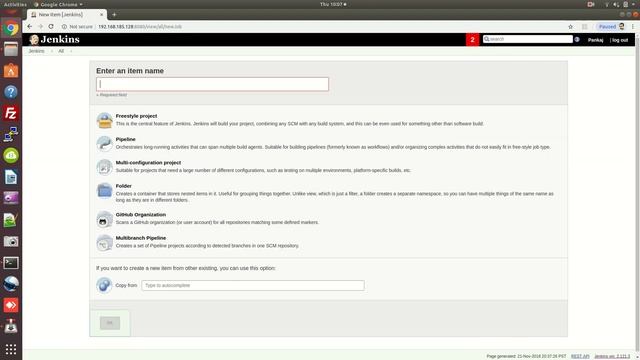
Task: Open the LibreOffice Writer dock icon
Action: [x=11, y=177]
